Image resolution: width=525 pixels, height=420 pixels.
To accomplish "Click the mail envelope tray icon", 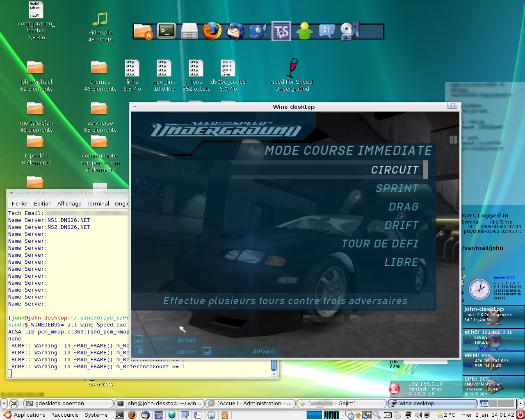I will coord(388,415).
